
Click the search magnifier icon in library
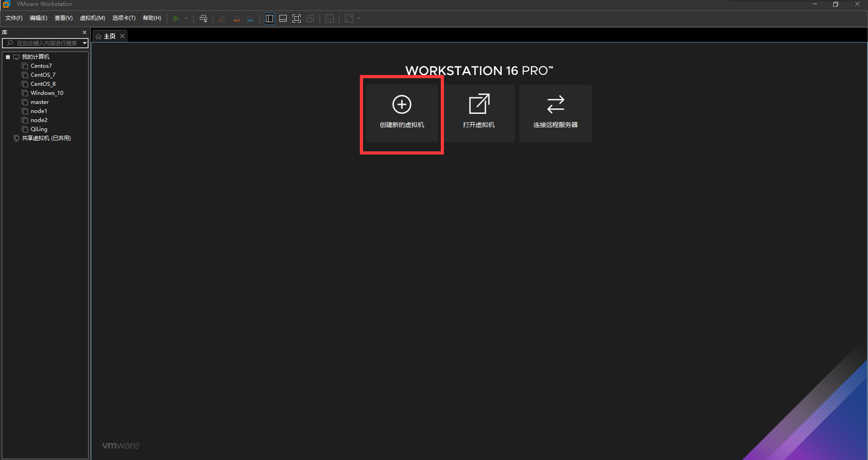(10, 43)
